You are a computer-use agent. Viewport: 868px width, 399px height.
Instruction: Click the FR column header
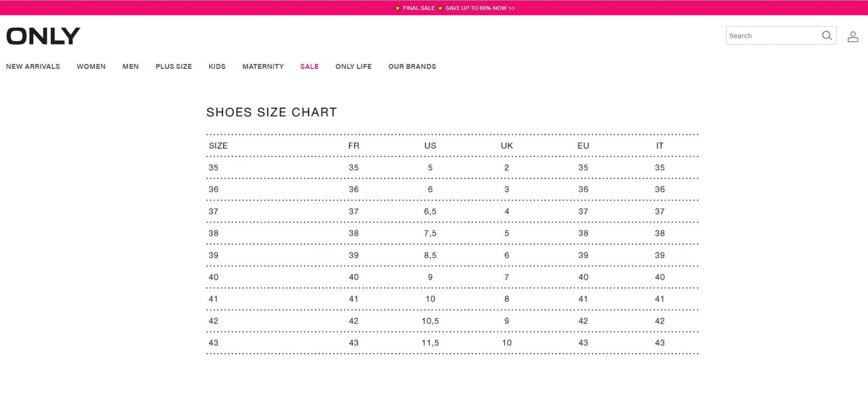[353, 146]
